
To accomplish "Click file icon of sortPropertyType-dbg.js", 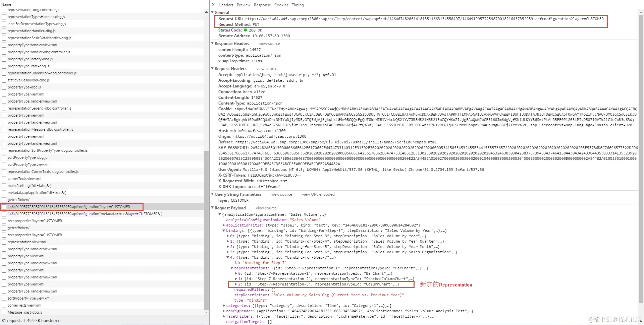I will point(4,157).
